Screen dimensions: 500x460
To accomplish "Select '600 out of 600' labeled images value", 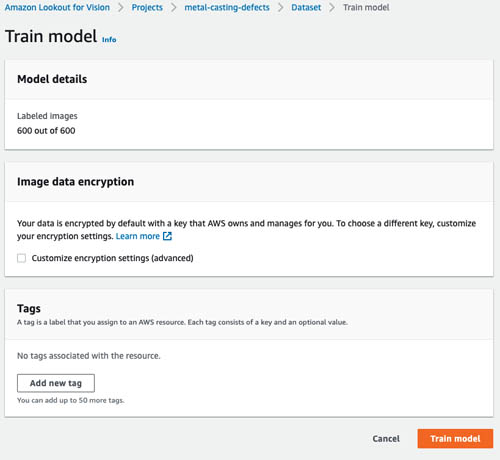I will click(x=46, y=131).
